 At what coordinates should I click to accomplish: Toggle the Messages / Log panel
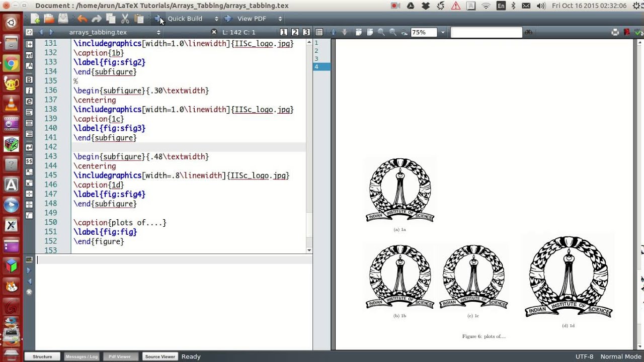(x=82, y=356)
